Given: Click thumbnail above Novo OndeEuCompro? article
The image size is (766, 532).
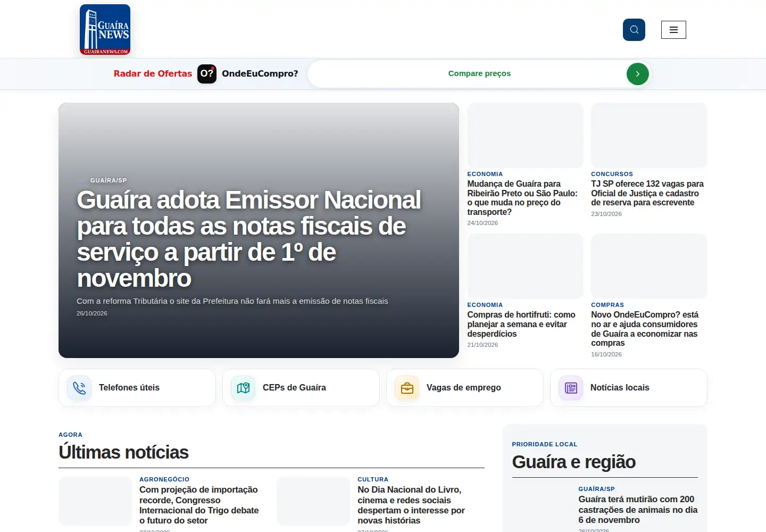Looking at the screenshot, I should pos(649,266).
